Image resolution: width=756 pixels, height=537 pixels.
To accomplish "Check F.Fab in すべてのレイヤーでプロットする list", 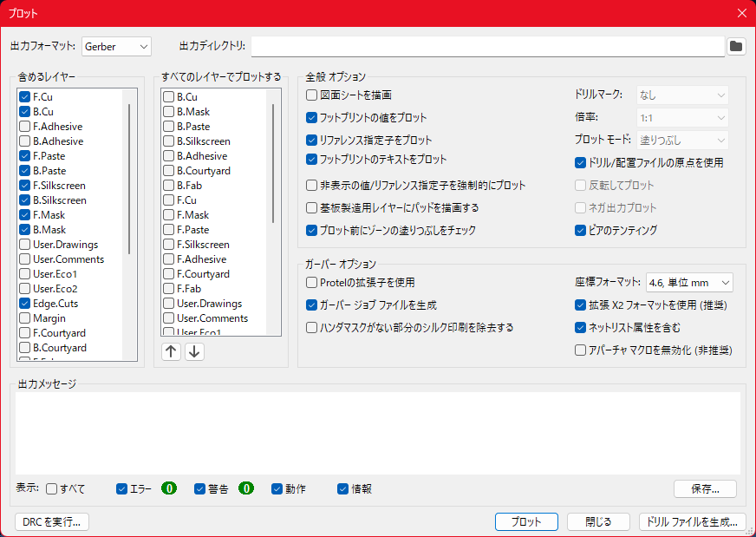I will (168, 289).
